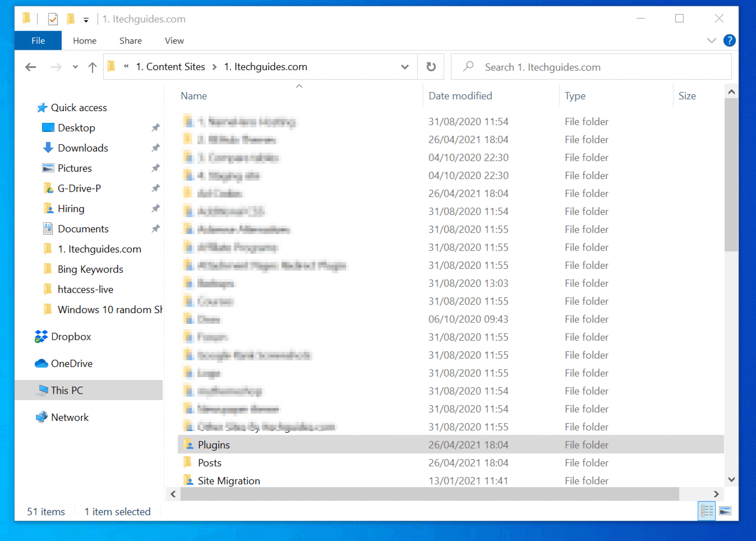
Task: Click the Site Migration folder icon
Action: pyautogui.click(x=189, y=480)
